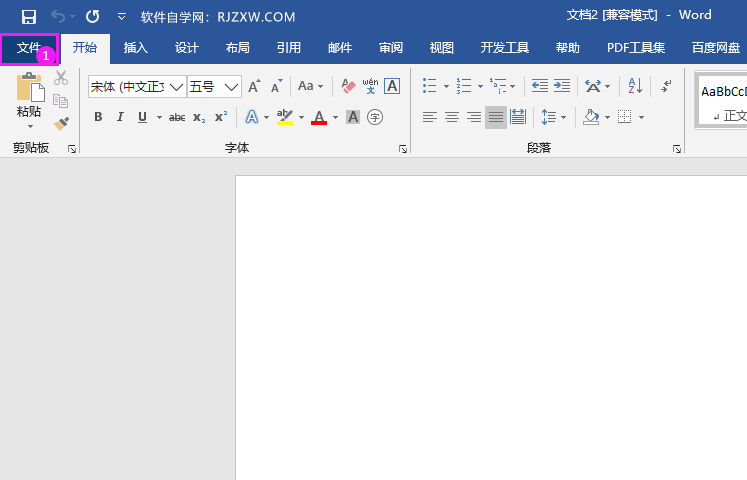Toggle Bold formatting

pyautogui.click(x=98, y=117)
